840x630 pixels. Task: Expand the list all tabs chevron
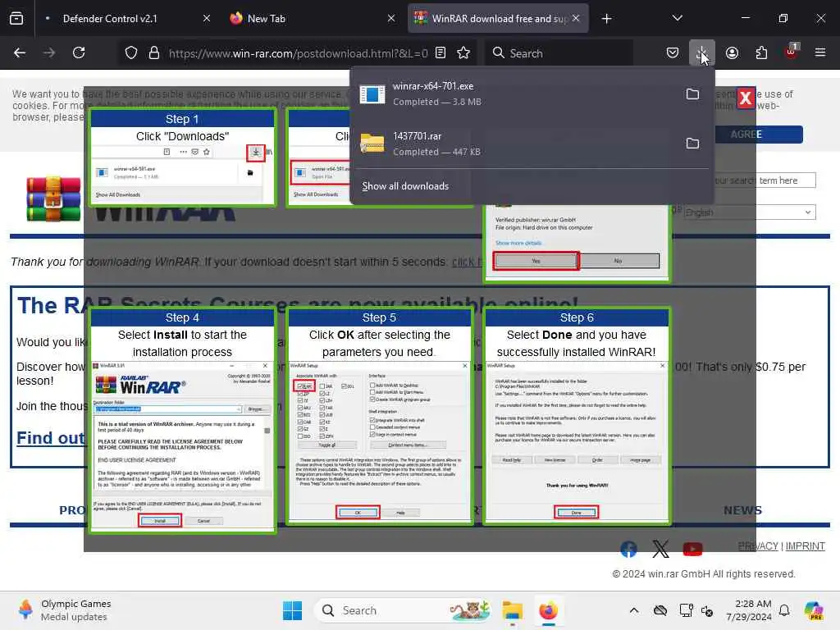click(677, 19)
